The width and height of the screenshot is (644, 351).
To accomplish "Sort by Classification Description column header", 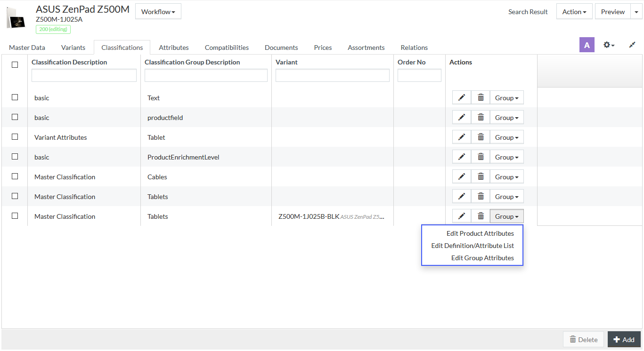I will 69,62.
